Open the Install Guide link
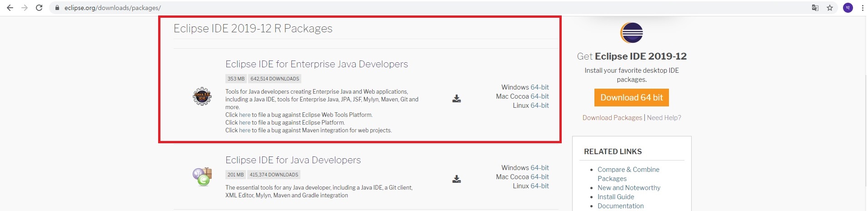This screenshot has height=211, width=868. point(616,197)
